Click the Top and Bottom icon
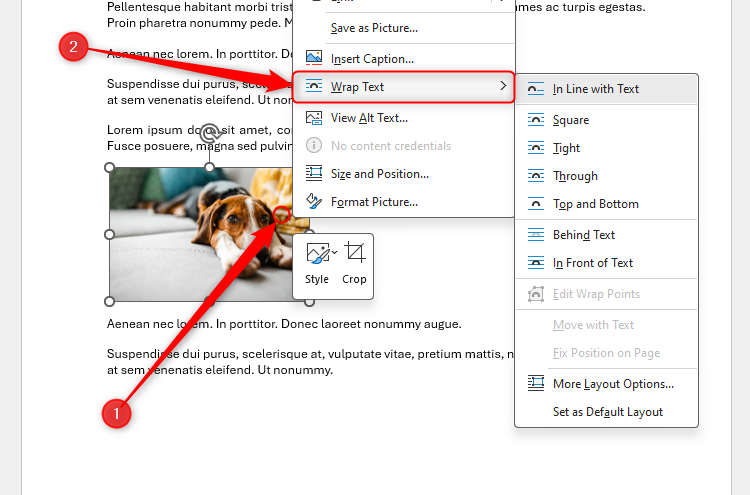This screenshot has height=495, width=750. pos(536,204)
